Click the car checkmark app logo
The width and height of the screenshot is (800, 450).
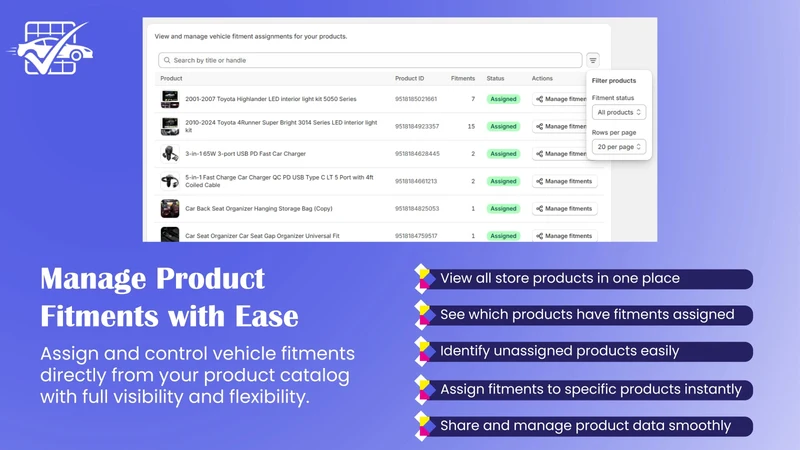tap(50, 48)
